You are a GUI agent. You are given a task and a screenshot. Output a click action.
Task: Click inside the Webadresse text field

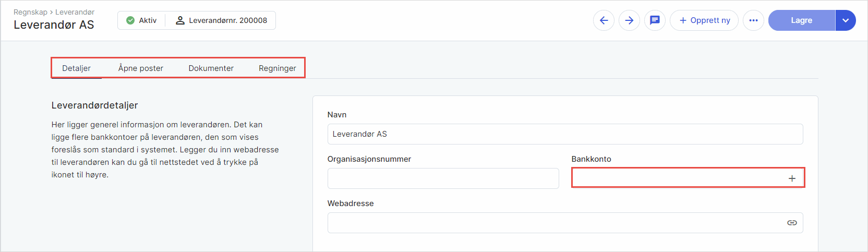click(x=553, y=223)
